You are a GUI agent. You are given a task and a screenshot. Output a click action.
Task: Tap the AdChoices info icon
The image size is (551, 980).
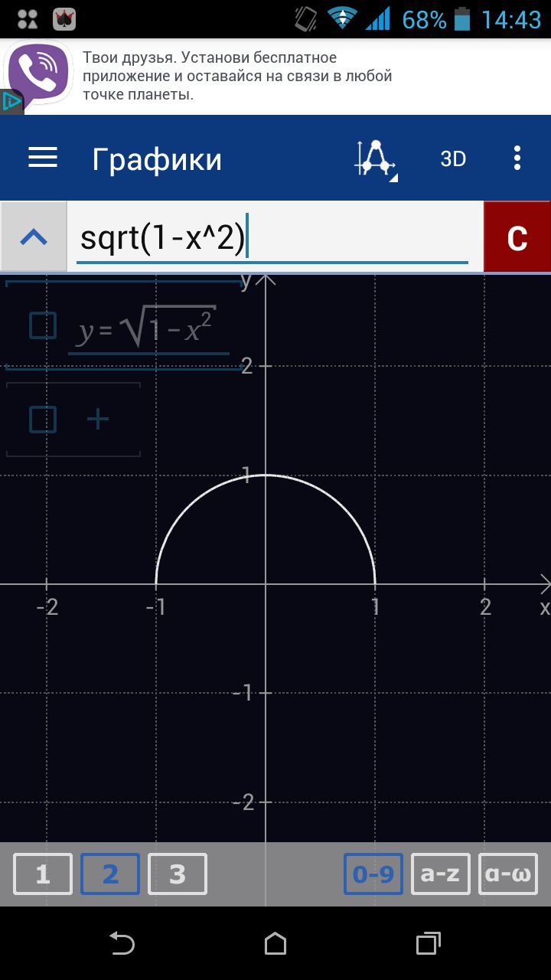point(11,101)
